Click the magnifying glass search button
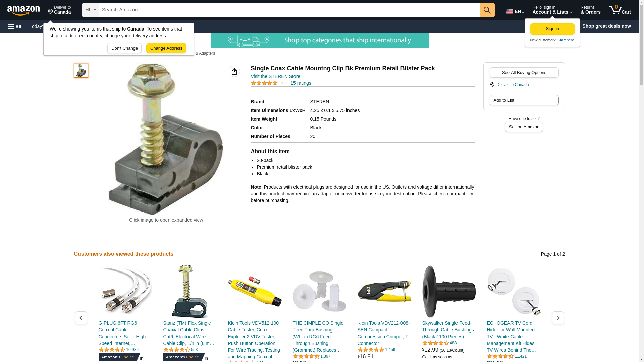Viewport: 644px width, 362px height. [x=487, y=10]
